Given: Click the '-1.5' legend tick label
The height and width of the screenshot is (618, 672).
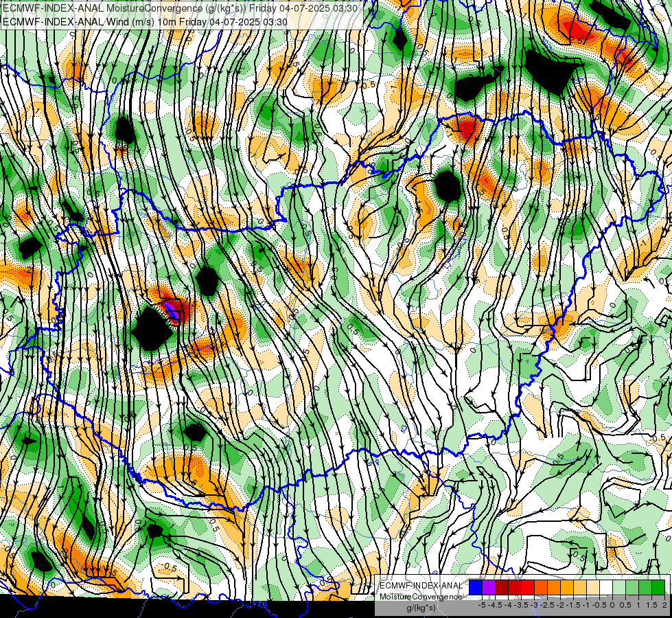Looking at the screenshot, I should tap(574, 605).
